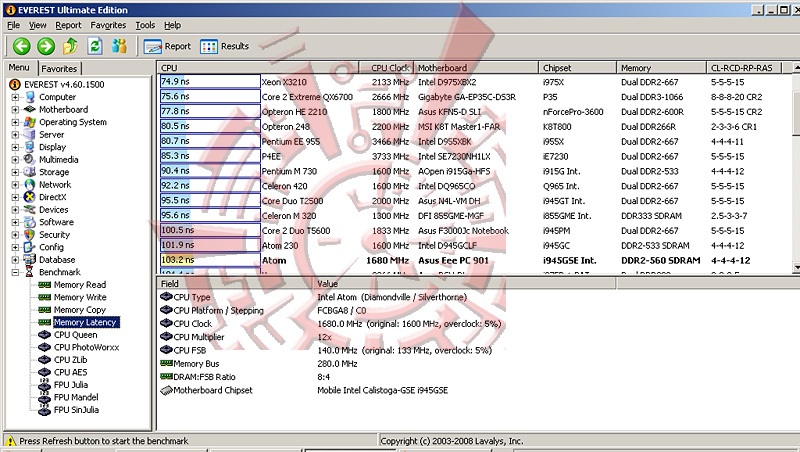This screenshot has width=800, height=452.
Task: Select the Devices icon in tree
Action: pyautogui.click(x=30, y=210)
